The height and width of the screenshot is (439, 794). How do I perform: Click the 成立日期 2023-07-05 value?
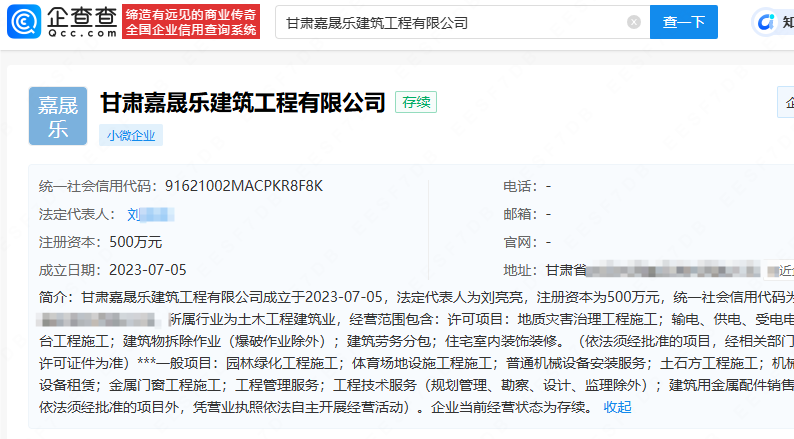[x=148, y=270]
